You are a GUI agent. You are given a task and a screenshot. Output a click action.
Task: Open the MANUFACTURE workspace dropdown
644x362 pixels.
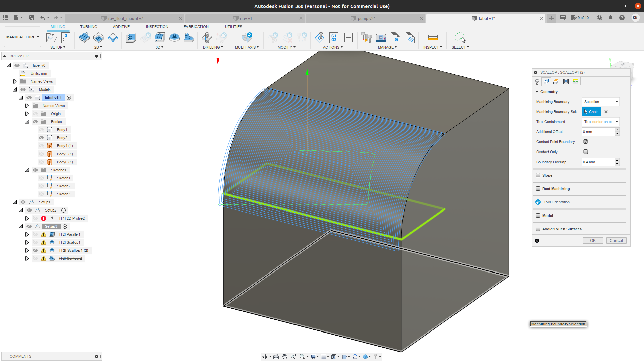coord(22,37)
